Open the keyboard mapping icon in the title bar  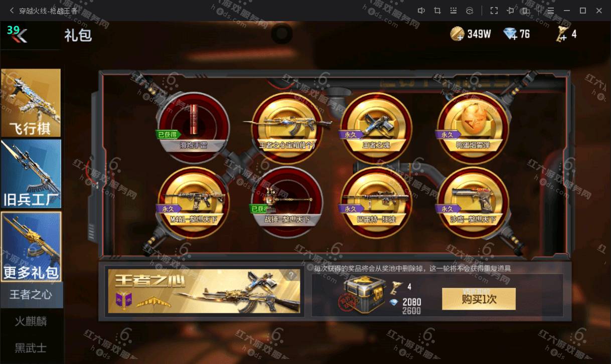453,11
